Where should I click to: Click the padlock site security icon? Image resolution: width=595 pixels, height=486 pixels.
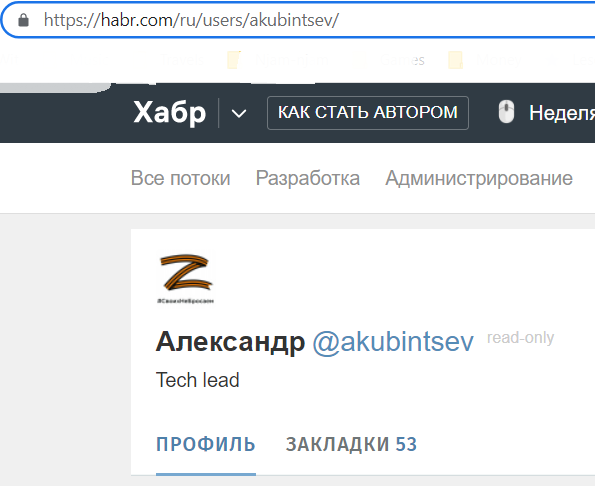[x=24, y=20]
